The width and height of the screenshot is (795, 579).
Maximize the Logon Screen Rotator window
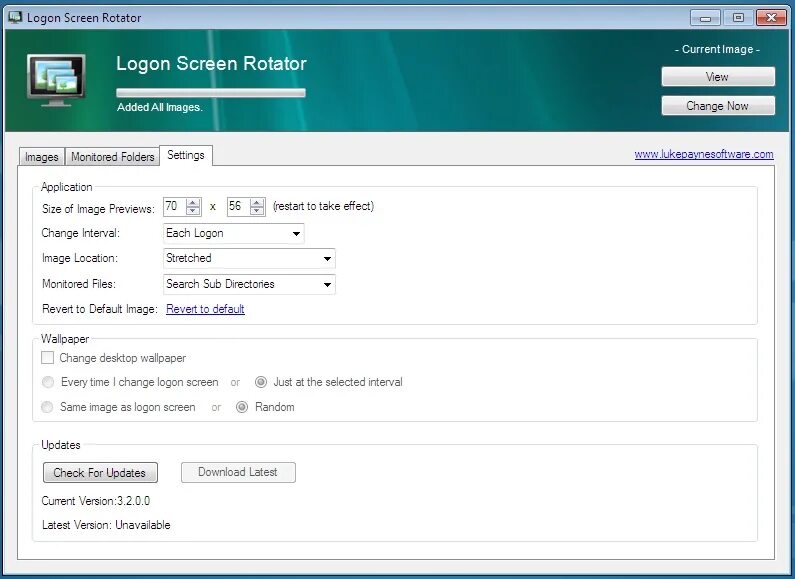pos(738,18)
